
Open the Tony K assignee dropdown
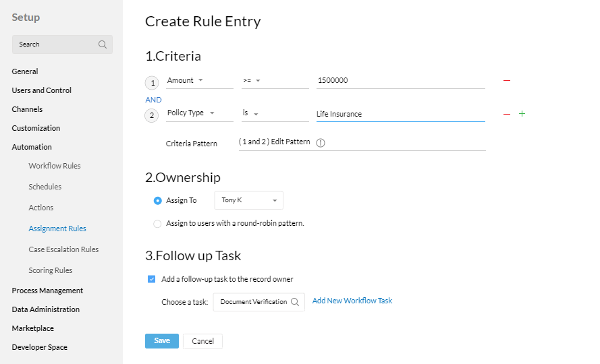coord(249,200)
